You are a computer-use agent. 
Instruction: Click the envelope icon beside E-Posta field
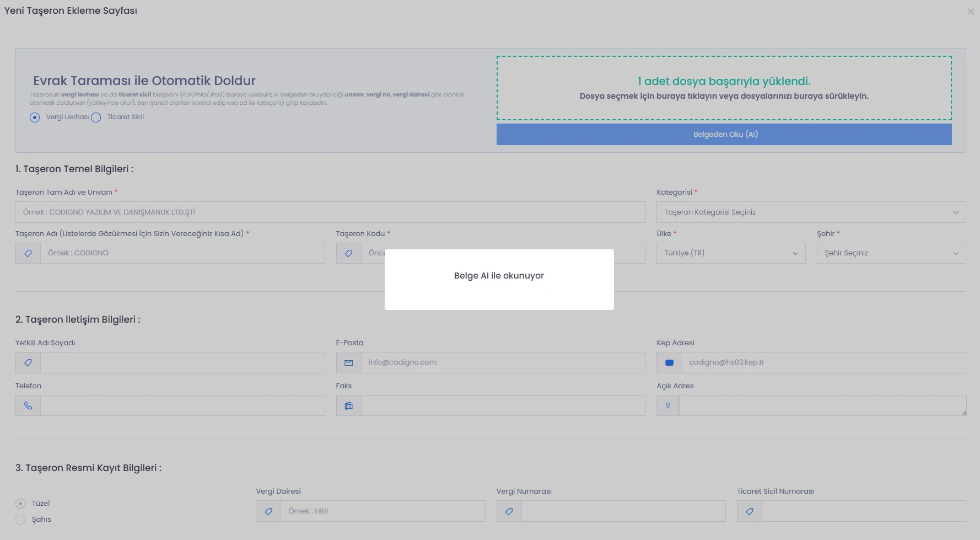[x=348, y=363]
